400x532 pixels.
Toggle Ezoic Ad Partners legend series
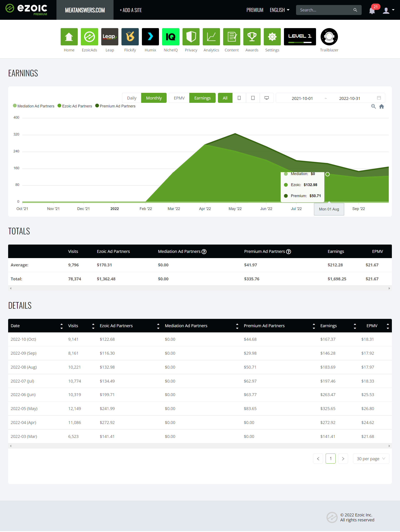pyautogui.click(x=75, y=106)
